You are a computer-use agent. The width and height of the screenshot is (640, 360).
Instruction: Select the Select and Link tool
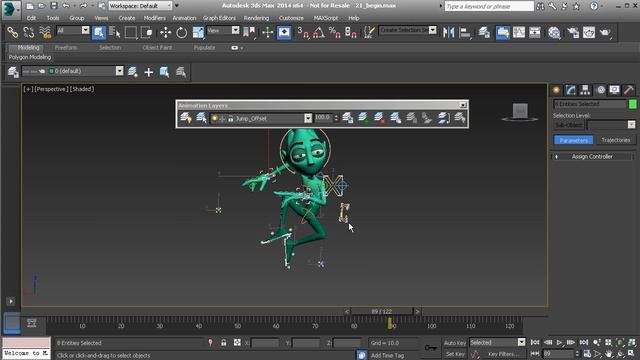[13, 32]
